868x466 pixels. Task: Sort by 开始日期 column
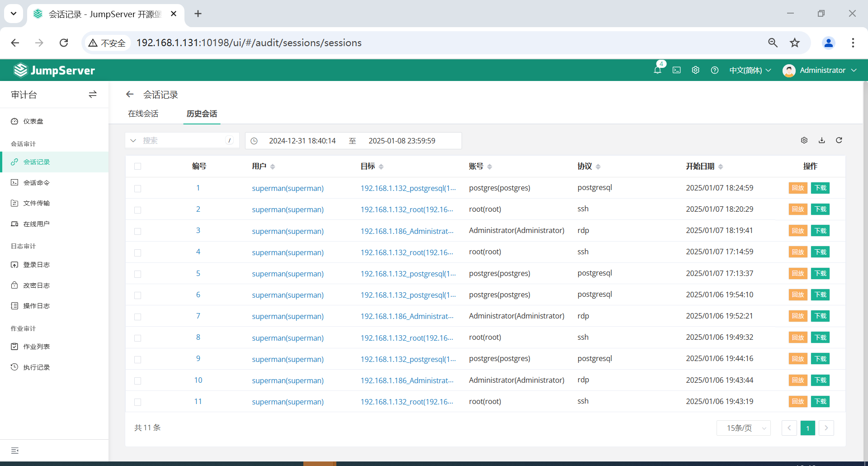coord(720,166)
